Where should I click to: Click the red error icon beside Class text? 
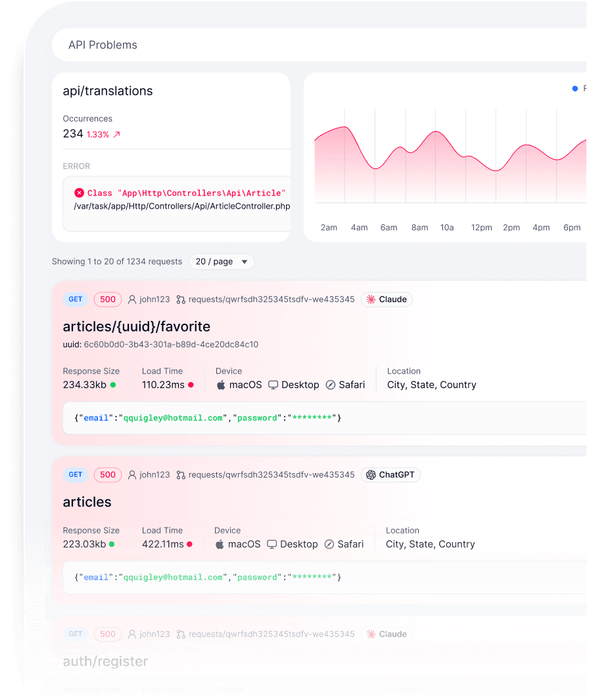point(79,193)
